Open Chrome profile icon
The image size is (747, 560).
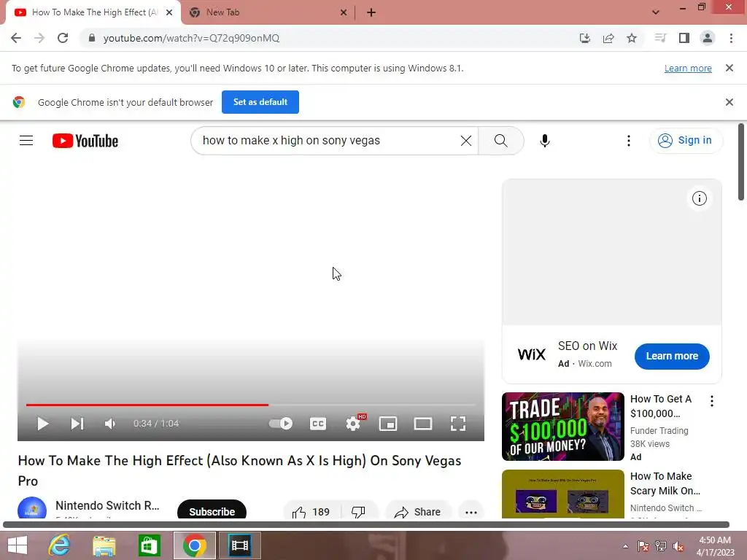[x=708, y=38]
